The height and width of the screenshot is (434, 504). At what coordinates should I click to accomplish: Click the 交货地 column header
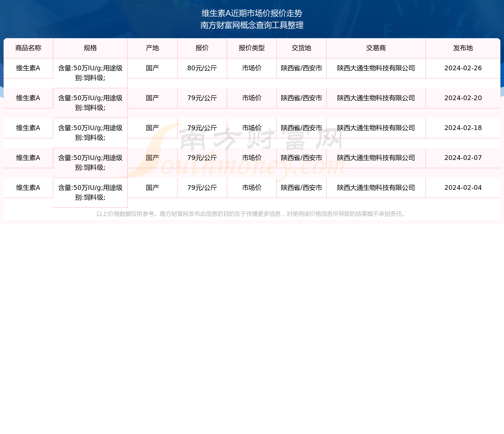[x=302, y=48]
